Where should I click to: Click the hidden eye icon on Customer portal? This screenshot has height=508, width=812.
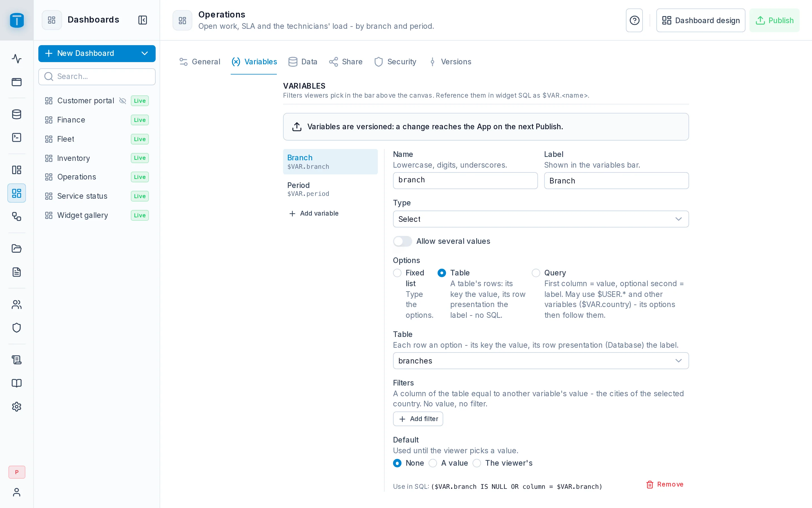(x=123, y=101)
